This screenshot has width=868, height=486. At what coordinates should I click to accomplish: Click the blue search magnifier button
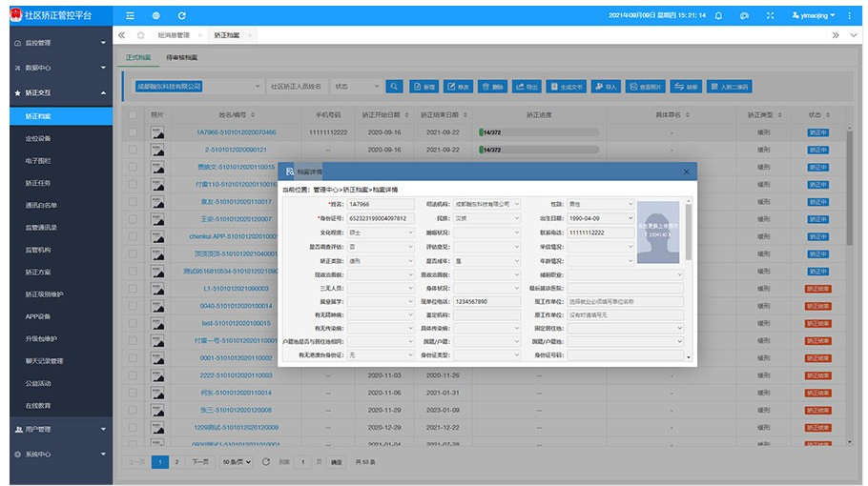pyautogui.click(x=394, y=87)
